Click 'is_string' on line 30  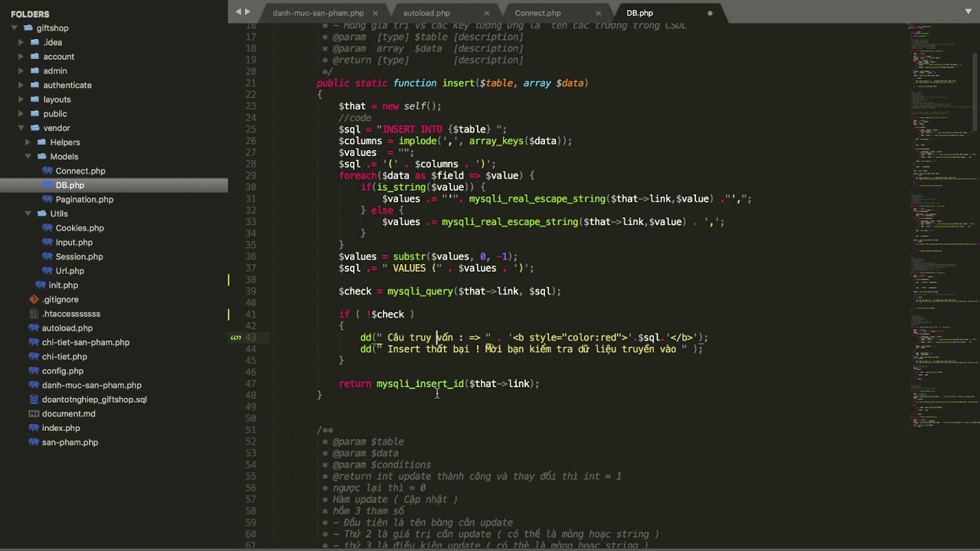pos(400,187)
